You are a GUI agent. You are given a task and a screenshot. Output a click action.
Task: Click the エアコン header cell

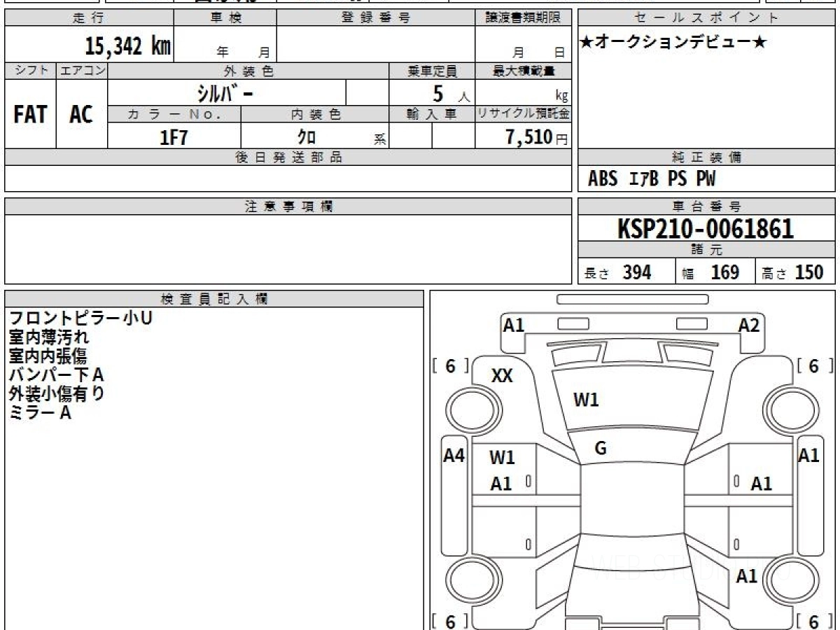pyautogui.click(x=82, y=71)
